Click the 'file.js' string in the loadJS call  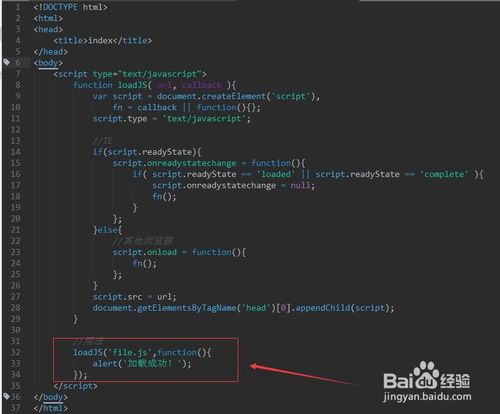click(130, 352)
